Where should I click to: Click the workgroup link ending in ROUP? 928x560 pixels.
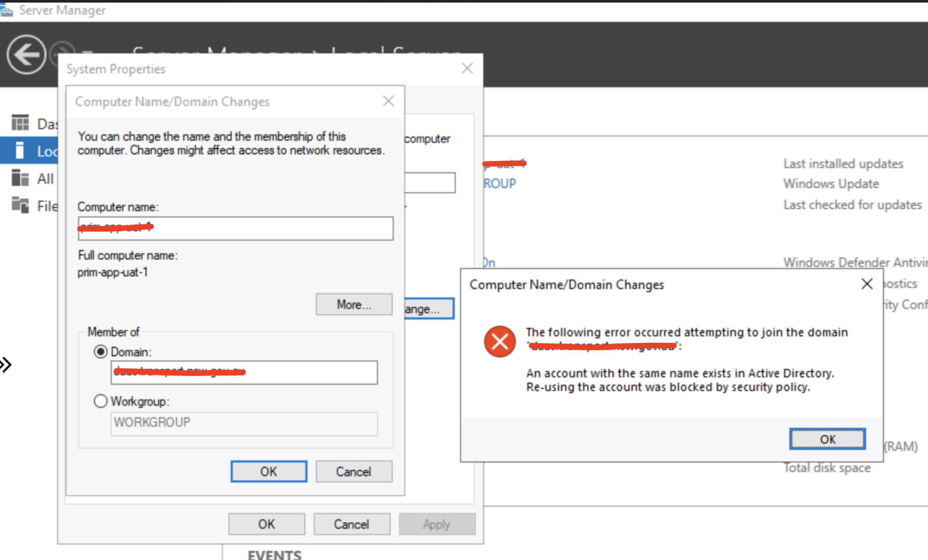tap(500, 183)
